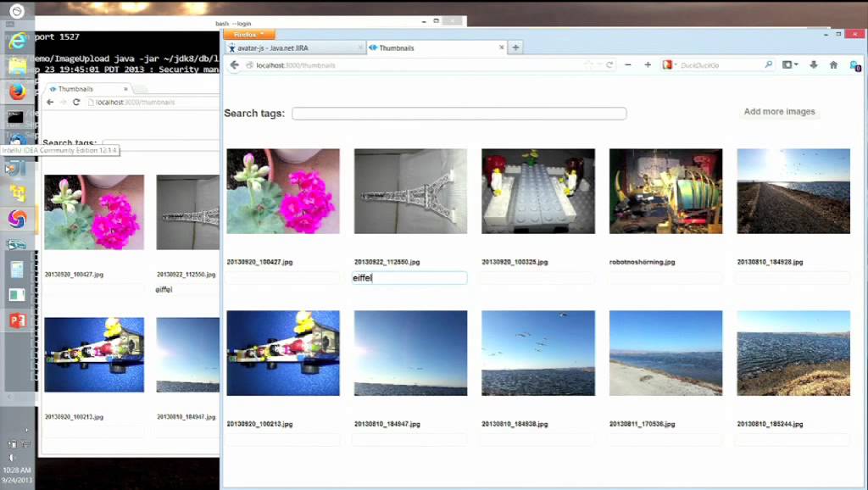The image size is (868, 490).
Task: Click the Firefox home icon
Action: click(x=833, y=64)
